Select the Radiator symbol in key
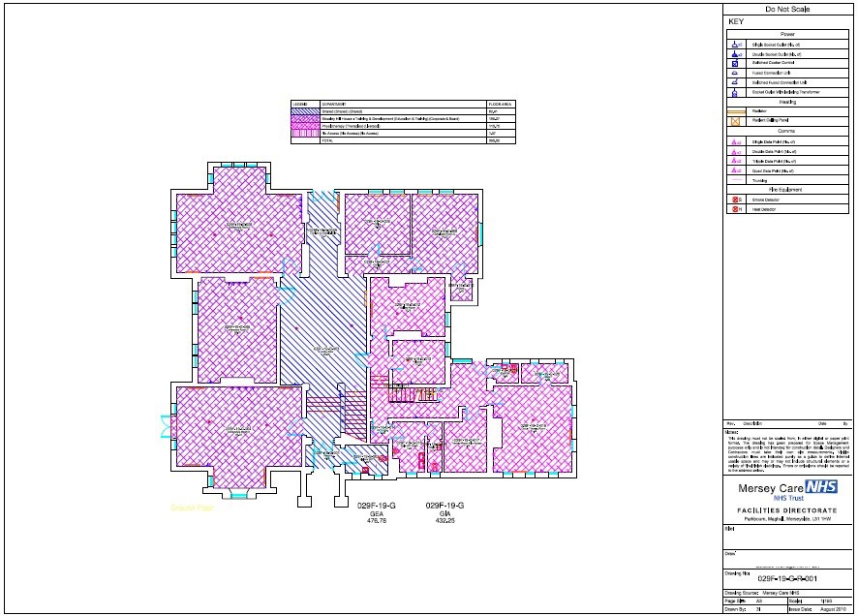This screenshot has height=616, width=858. (737, 111)
